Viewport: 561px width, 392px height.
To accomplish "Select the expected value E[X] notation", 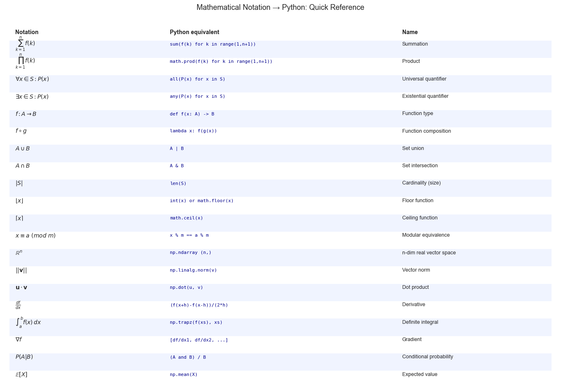I will [x=21, y=375].
